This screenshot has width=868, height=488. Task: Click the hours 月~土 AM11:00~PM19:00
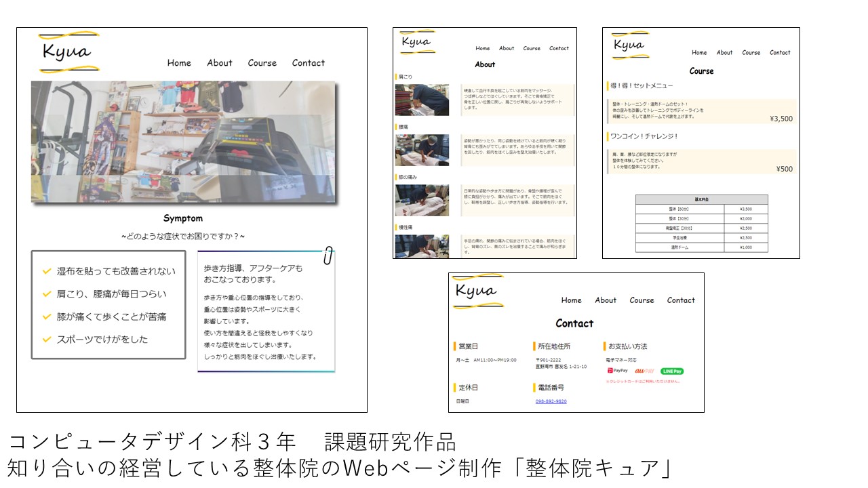click(x=486, y=360)
